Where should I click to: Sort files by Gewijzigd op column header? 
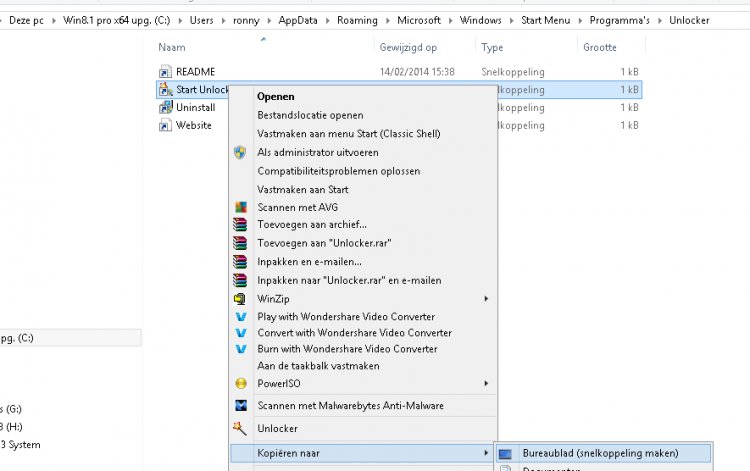click(x=409, y=47)
